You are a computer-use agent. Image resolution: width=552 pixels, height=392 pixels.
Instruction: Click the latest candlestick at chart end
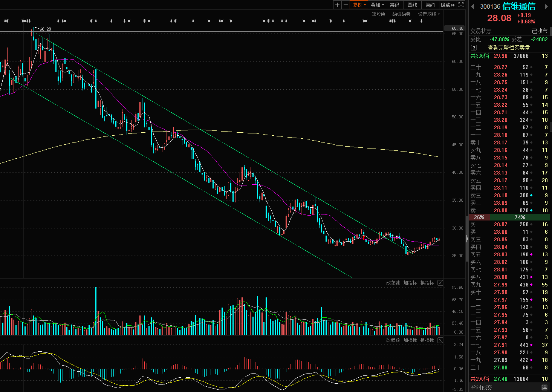[439, 239]
